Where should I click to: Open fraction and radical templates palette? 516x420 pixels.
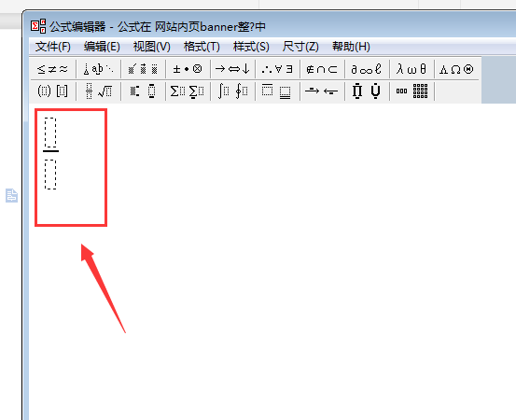pos(98,91)
